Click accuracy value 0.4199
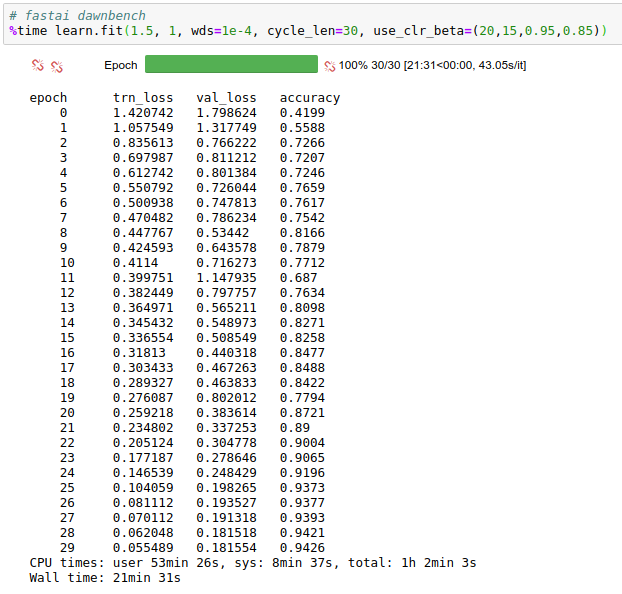The height and width of the screenshot is (594, 622). click(302, 113)
